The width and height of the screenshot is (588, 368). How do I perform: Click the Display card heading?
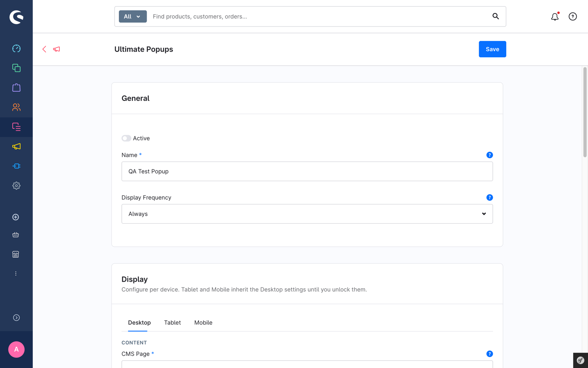135,279
